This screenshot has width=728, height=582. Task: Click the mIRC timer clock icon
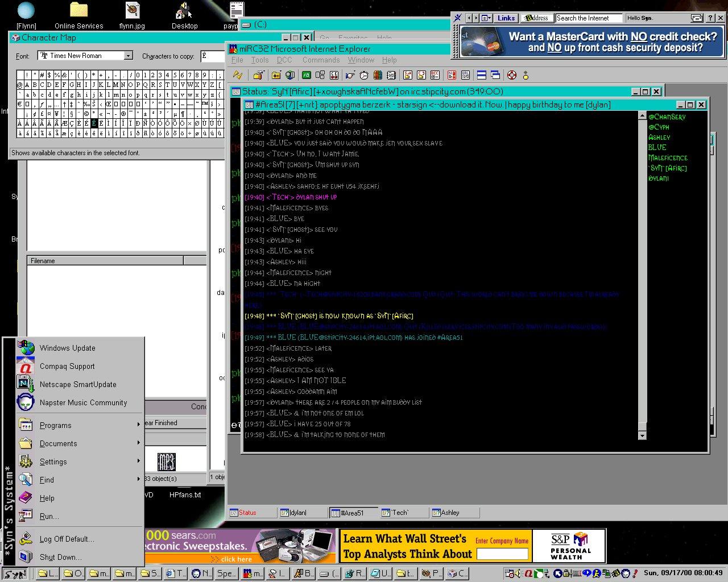pos(364,75)
